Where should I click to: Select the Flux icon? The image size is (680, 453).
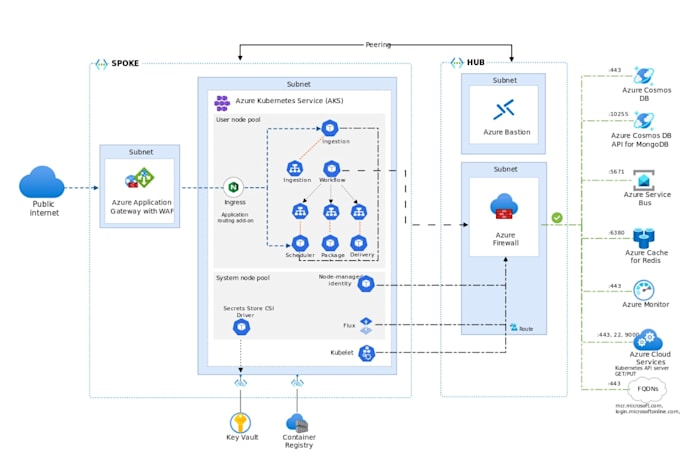(366, 326)
